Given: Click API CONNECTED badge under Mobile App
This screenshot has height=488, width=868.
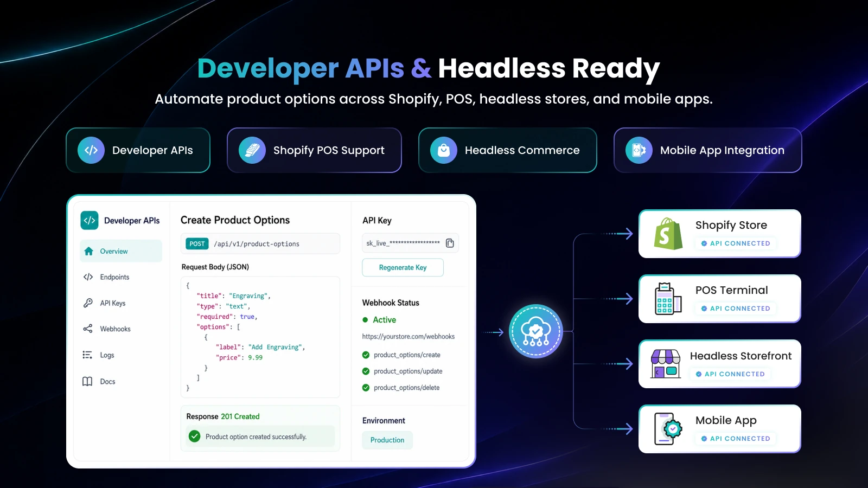Looking at the screenshot, I should point(736,439).
